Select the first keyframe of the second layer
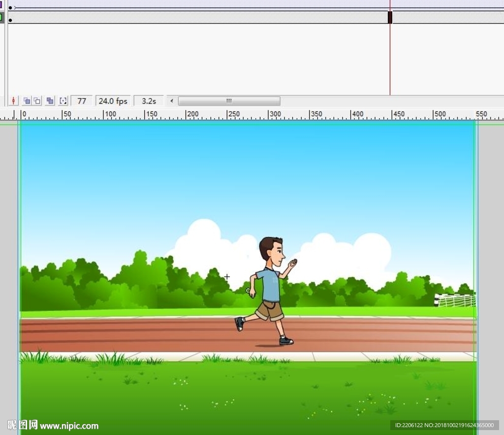This screenshot has width=504, height=435. (10, 20)
